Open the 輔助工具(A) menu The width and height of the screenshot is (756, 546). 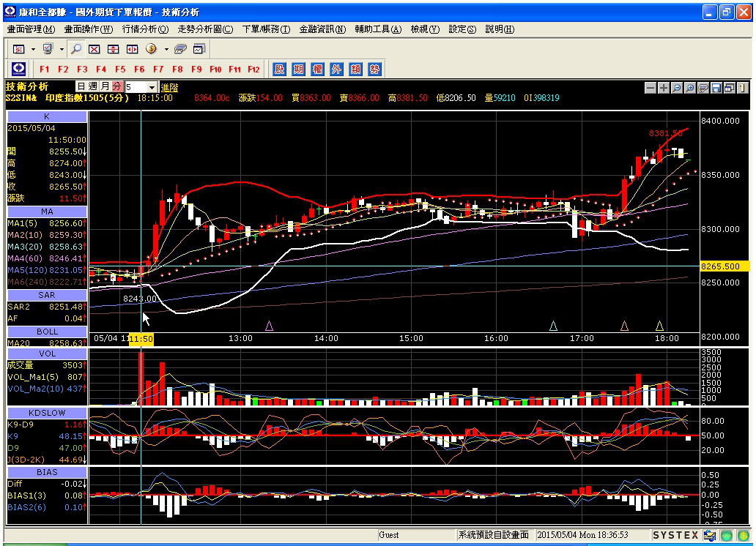pos(378,29)
